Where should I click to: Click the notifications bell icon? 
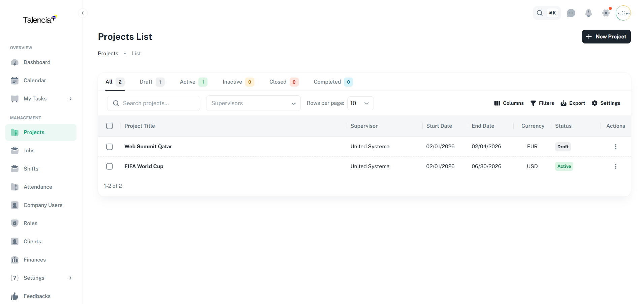(x=589, y=13)
